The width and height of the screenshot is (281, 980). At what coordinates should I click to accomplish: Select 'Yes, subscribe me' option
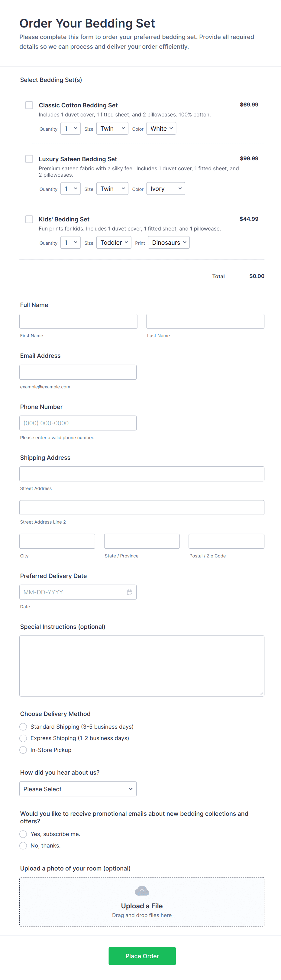tap(23, 834)
